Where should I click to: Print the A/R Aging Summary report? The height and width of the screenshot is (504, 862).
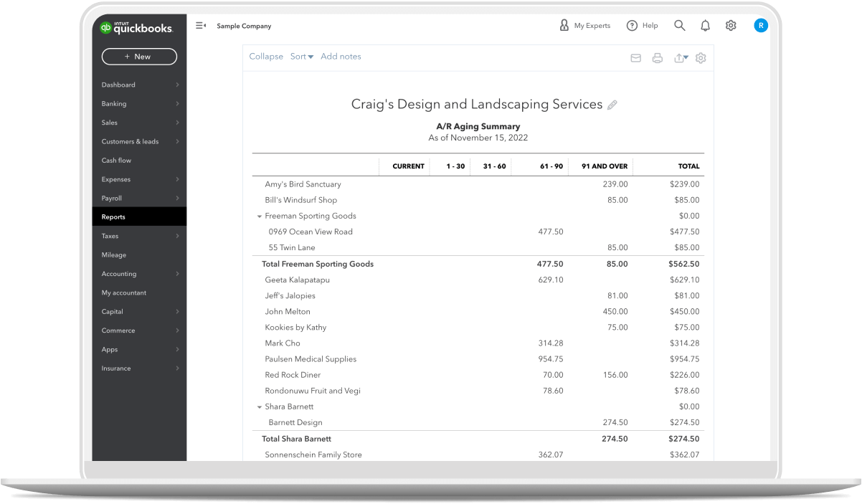(x=658, y=58)
